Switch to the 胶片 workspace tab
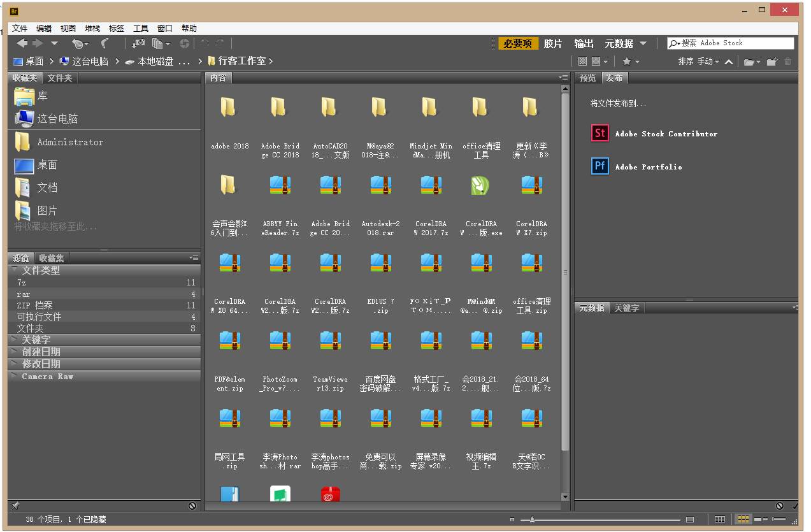Image resolution: width=811 pixels, height=532 pixels. coord(554,43)
